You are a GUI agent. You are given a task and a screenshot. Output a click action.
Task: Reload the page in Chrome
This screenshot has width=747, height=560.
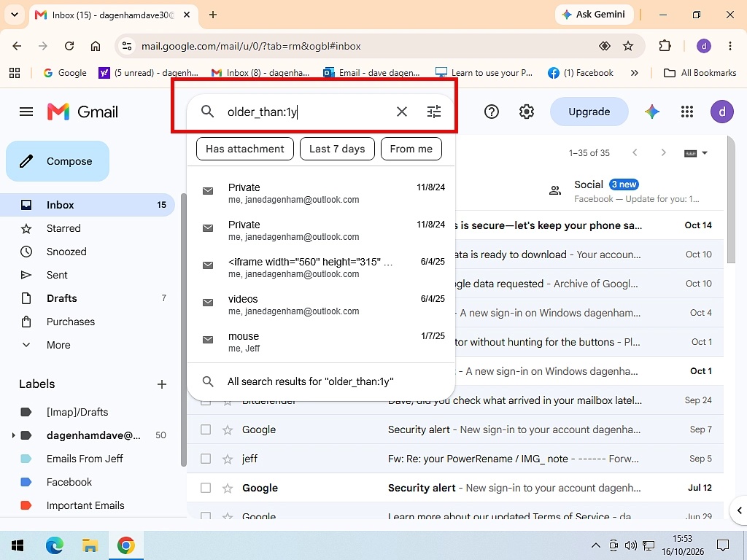(69, 46)
